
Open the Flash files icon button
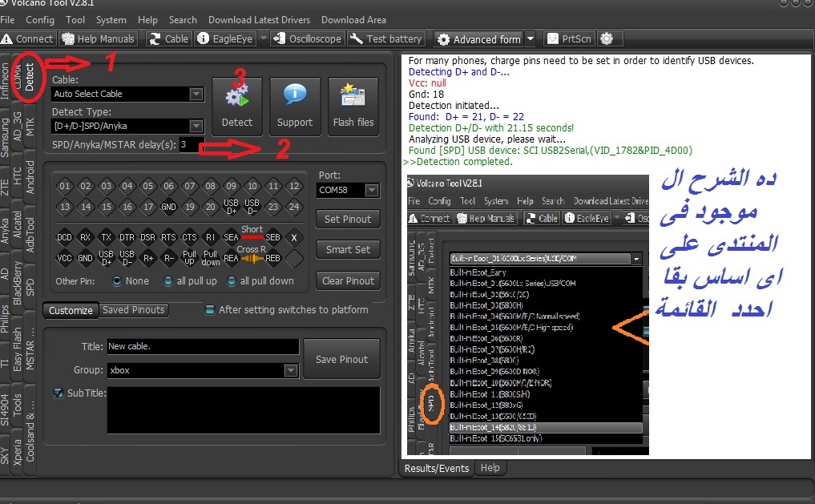[x=353, y=107]
